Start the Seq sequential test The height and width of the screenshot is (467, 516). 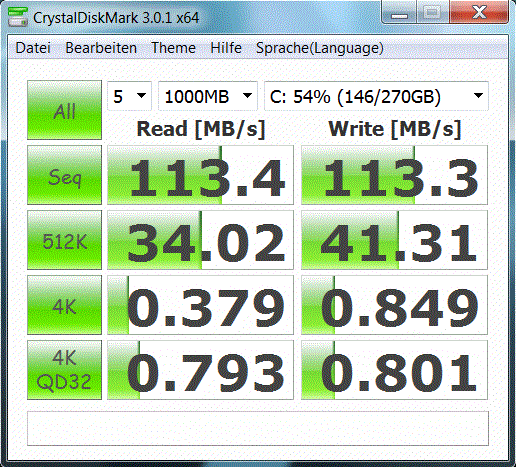coord(64,175)
